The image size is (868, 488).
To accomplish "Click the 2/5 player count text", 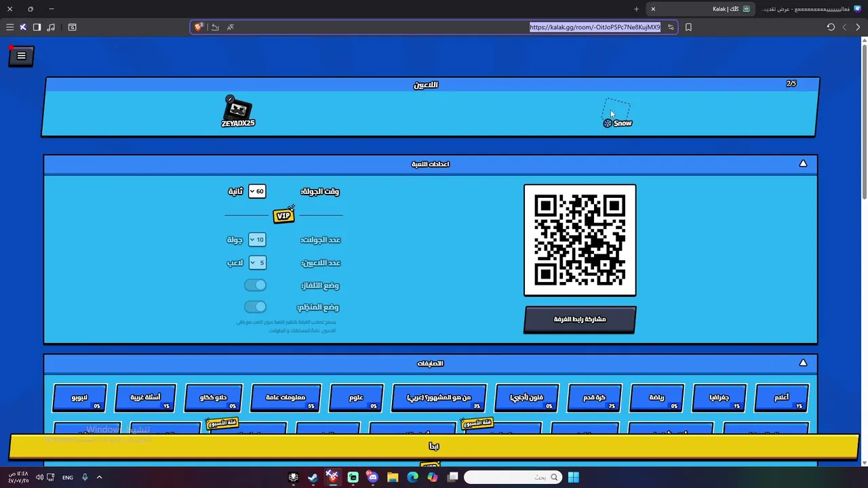I will pos(791,84).
